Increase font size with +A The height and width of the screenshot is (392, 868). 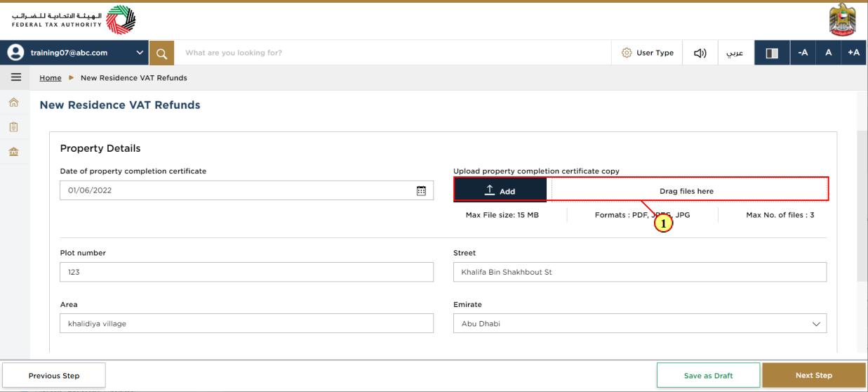[x=853, y=53]
